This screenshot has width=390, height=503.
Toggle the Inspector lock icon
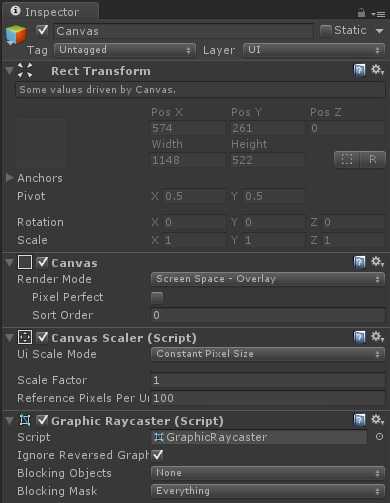point(361,13)
